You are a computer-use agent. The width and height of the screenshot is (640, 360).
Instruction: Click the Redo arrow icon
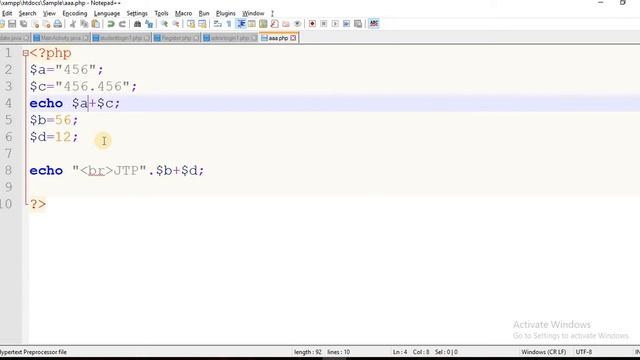[x=122, y=24]
